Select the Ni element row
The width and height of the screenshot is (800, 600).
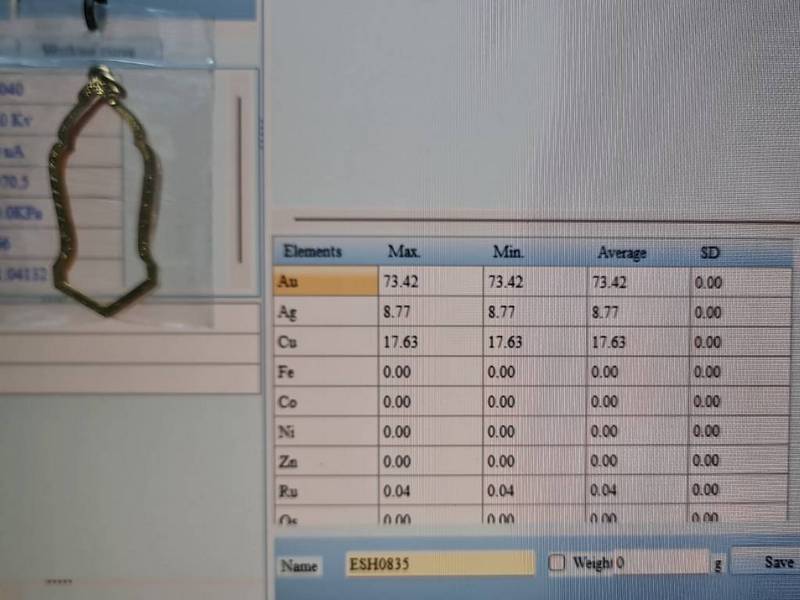click(325, 432)
